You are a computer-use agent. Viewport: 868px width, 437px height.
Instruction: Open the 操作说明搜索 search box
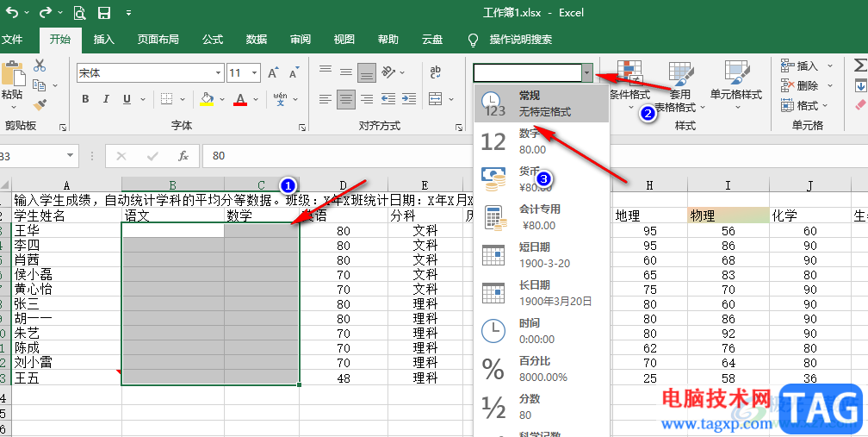pyautogui.click(x=510, y=40)
